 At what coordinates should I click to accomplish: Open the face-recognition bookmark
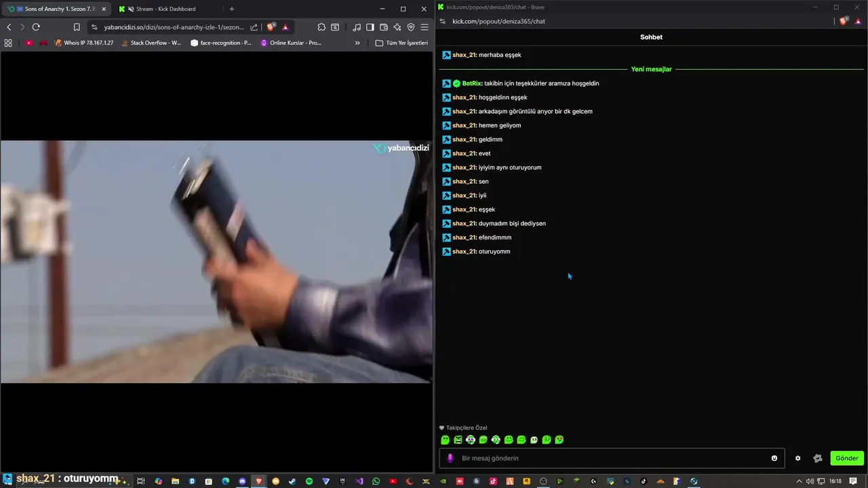[x=221, y=43]
